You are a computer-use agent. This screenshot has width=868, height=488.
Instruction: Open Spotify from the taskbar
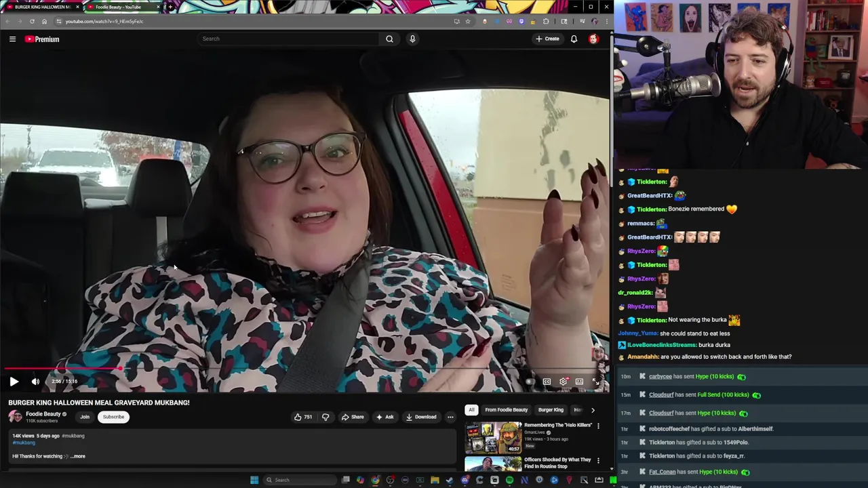pyautogui.click(x=509, y=480)
